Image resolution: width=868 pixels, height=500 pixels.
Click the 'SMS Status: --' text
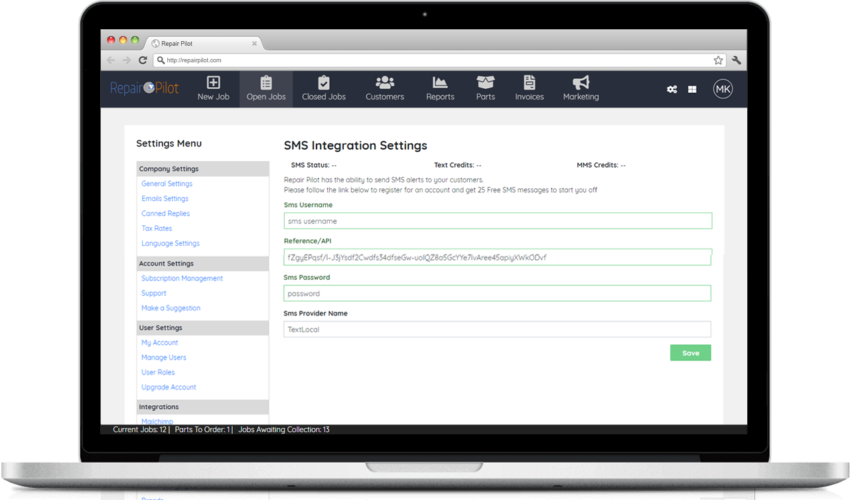tap(314, 165)
